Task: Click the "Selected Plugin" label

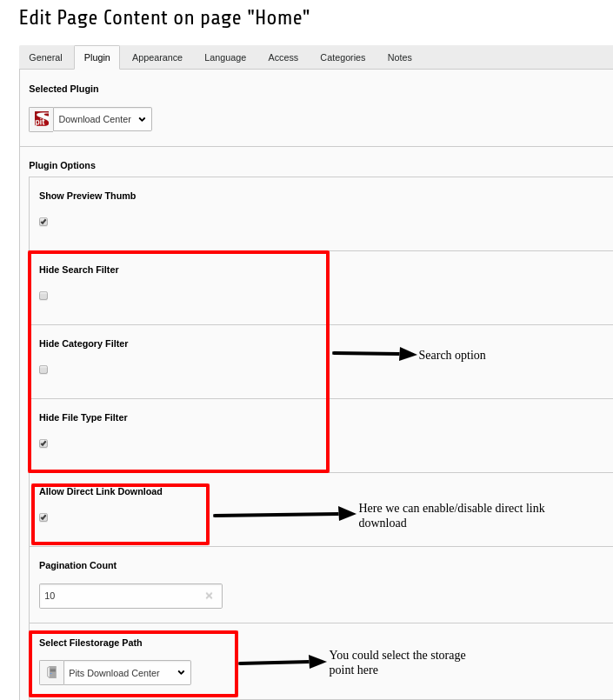Action: point(63,89)
